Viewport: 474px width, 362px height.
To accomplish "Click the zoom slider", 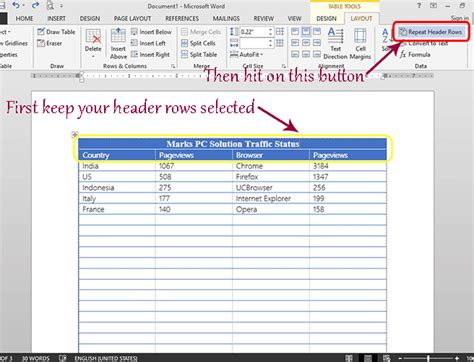I will click(428, 358).
